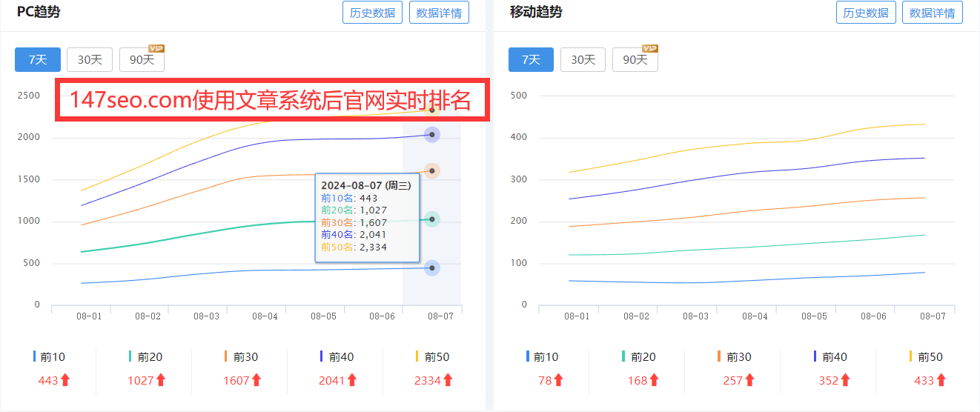Toggle 前40 legend in PC趋势

tap(337, 357)
